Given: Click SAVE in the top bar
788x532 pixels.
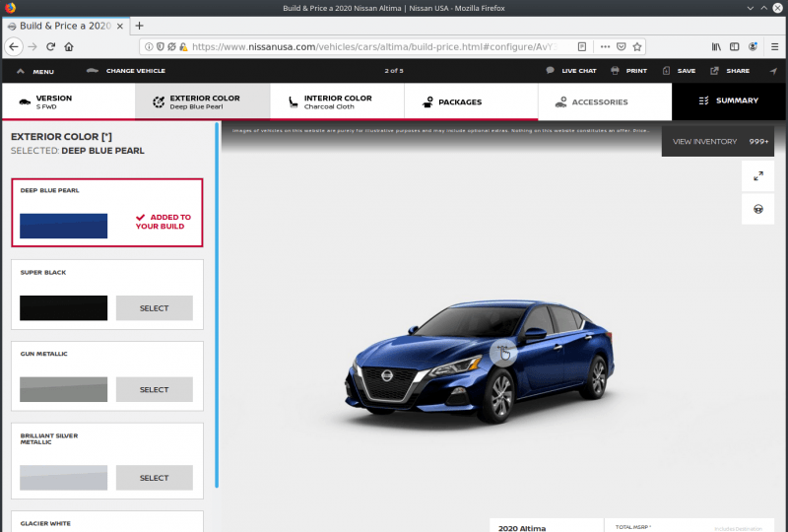Looking at the screenshot, I should coord(679,71).
